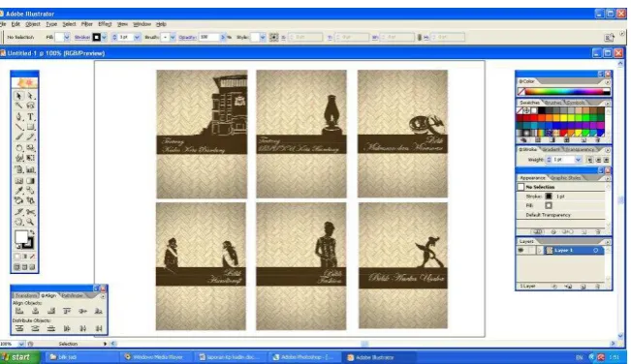This screenshot has width=631, height=364.
Task: Hide Layer 1 using eye icon
Action: pyautogui.click(x=521, y=251)
